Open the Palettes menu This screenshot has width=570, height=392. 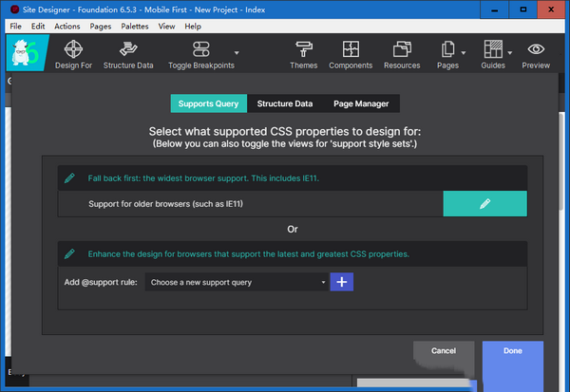click(135, 27)
